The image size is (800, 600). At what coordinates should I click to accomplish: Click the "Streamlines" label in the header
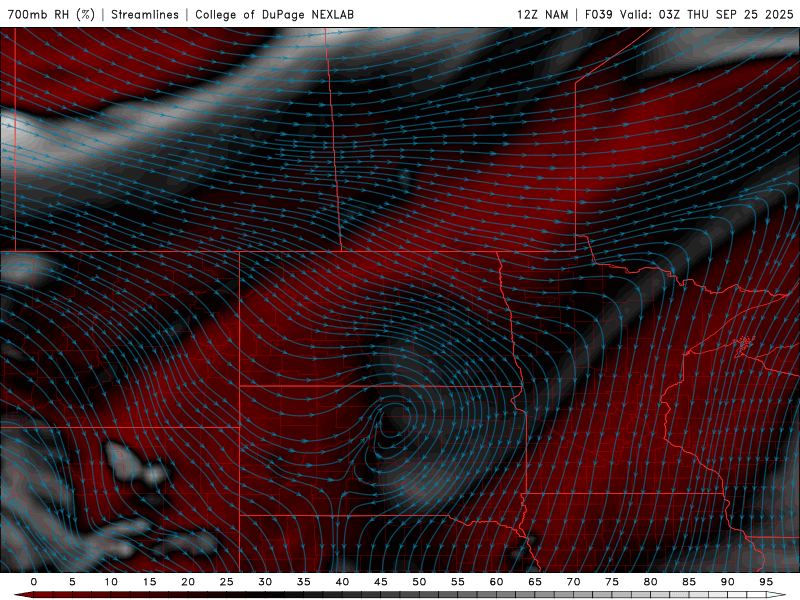point(145,14)
